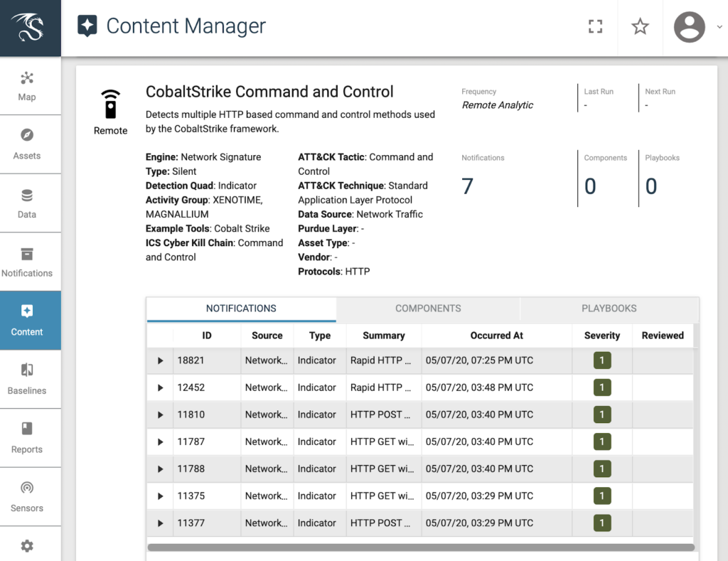728x561 pixels.
Task: Click severity badge for row 11810
Action: [x=602, y=415]
